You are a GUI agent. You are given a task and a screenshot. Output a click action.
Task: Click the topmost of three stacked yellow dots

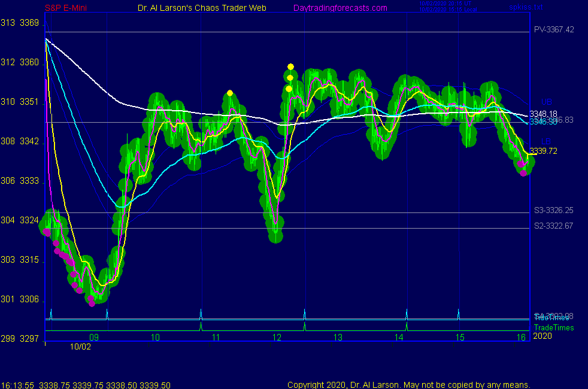(x=290, y=66)
